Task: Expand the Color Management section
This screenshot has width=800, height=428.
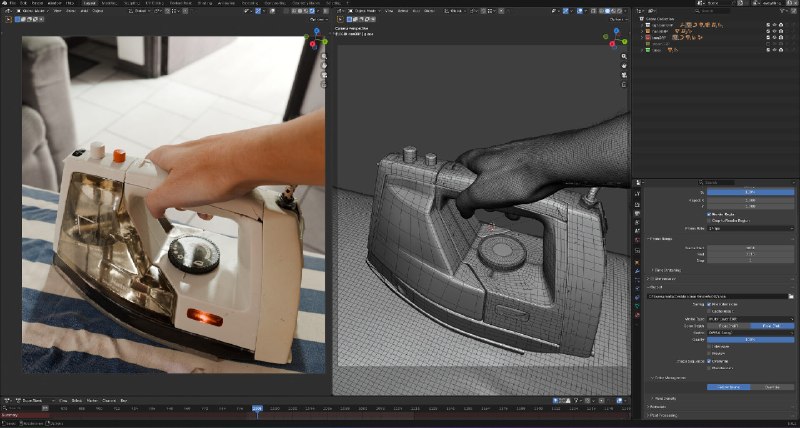Action: 670,378
